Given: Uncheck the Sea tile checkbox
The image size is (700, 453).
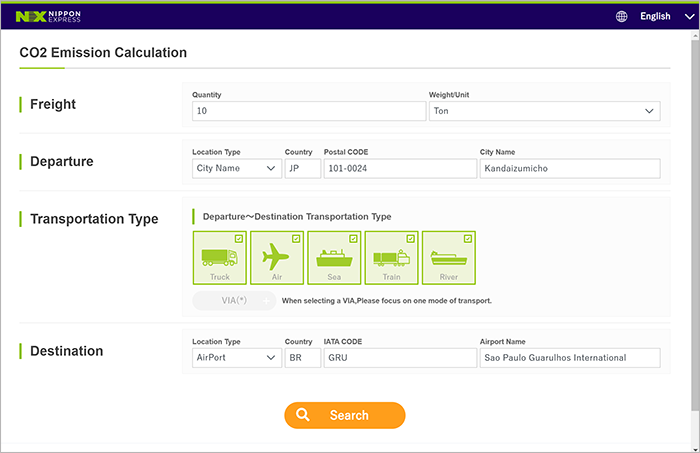Looking at the screenshot, I should tap(353, 238).
